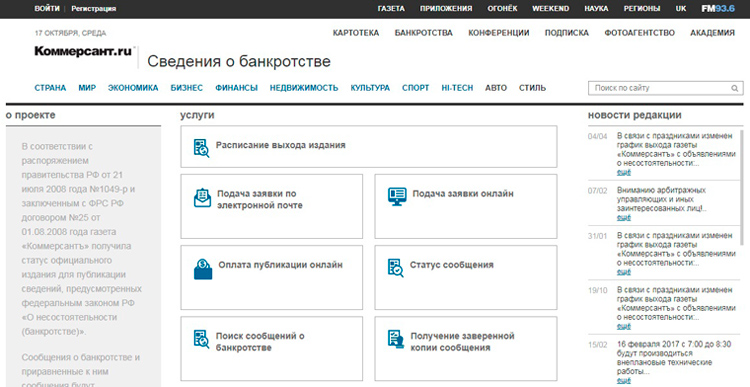The width and height of the screenshot is (750, 387).
Task: Open НАУКА in the top bar
Action: coord(596,9)
